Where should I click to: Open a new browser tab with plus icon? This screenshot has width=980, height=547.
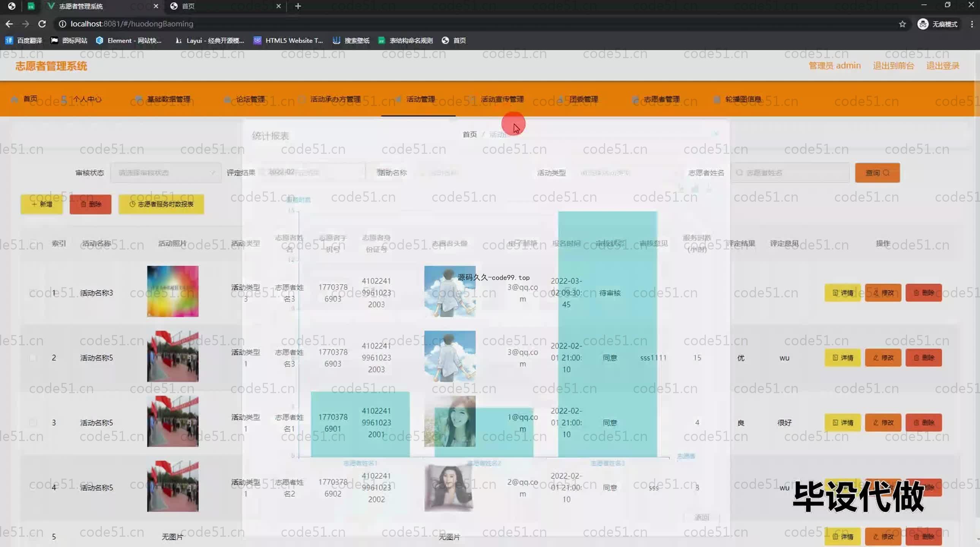[x=298, y=6]
